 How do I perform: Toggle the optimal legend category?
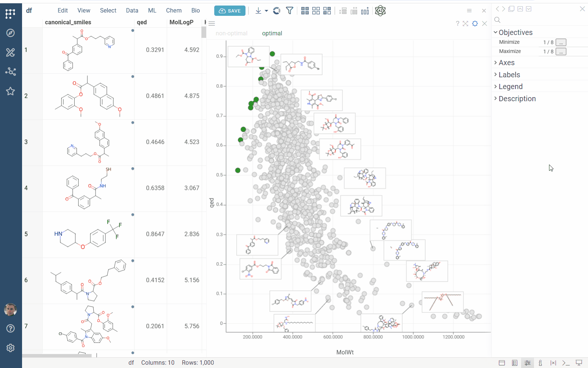pos(272,33)
